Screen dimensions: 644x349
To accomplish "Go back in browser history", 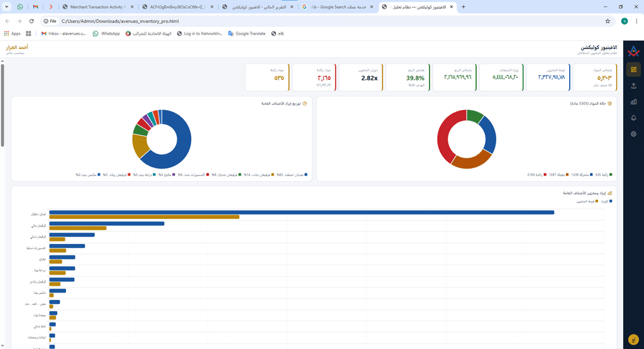I will click(8, 21).
